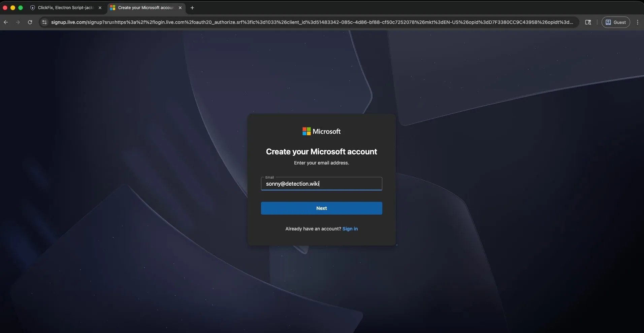This screenshot has width=644, height=333.
Task: Click the signup.live.com address bar URL
Action: coord(312,22)
